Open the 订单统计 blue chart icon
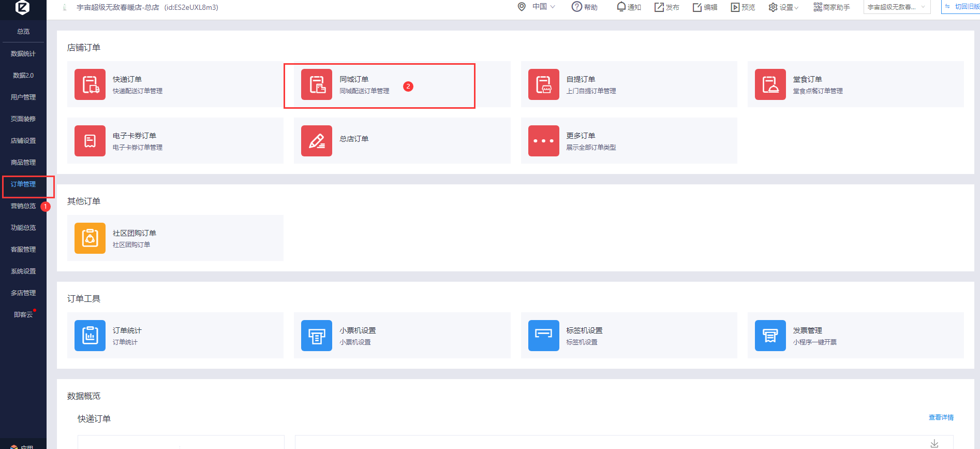The image size is (980, 449). (90, 336)
